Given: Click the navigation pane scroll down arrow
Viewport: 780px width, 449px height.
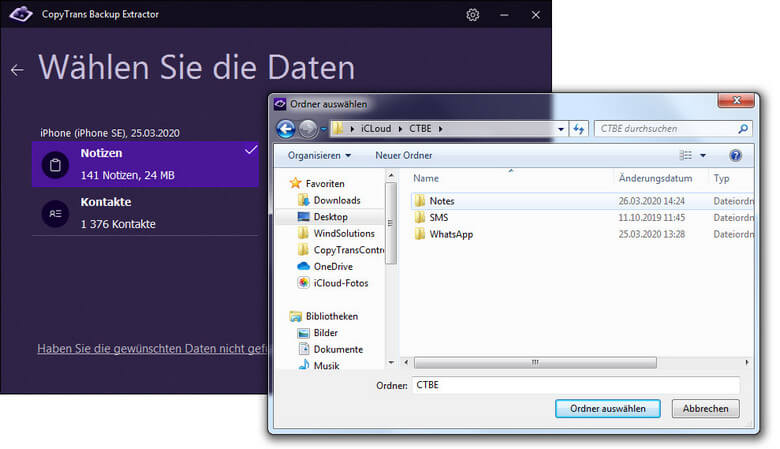Looking at the screenshot, I should tap(391, 362).
